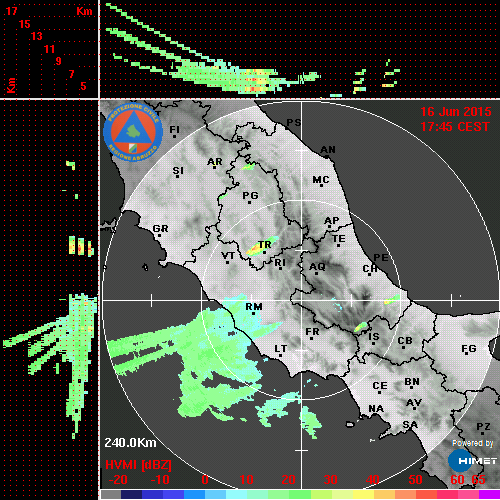This screenshot has height=500, width=500.
Task: Select the RM city label
Action: pyautogui.click(x=254, y=307)
